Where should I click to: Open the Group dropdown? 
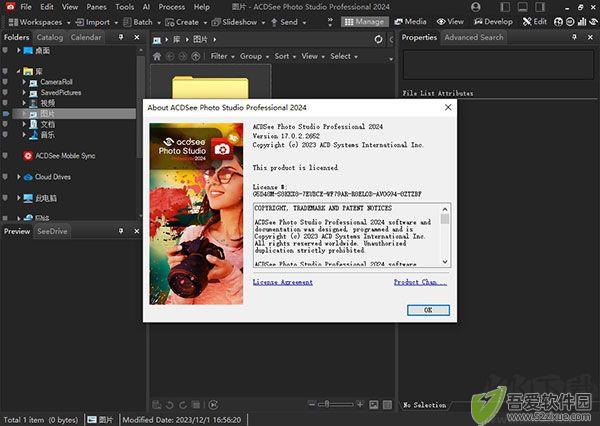pyautogui.click(x=254, y=56)
